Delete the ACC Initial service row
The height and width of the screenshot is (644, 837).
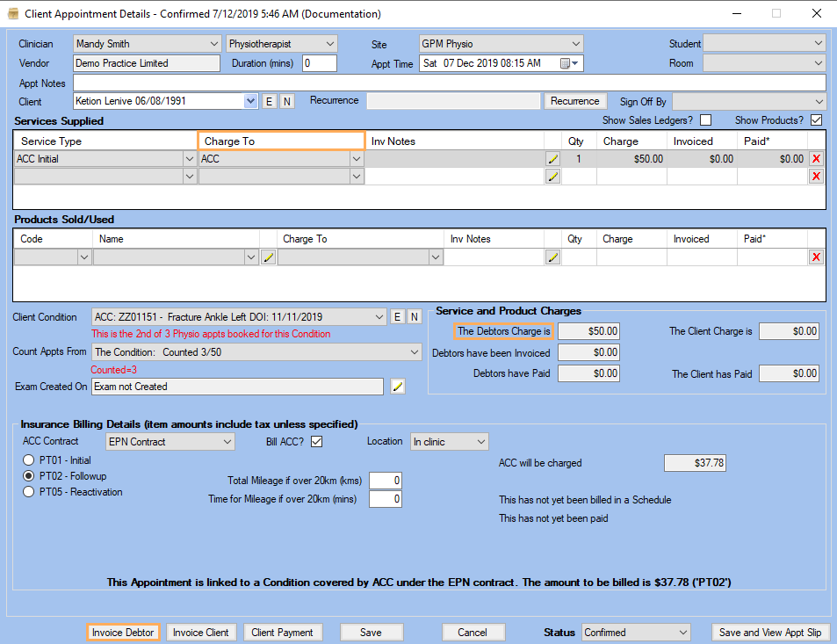coord(816,159)
